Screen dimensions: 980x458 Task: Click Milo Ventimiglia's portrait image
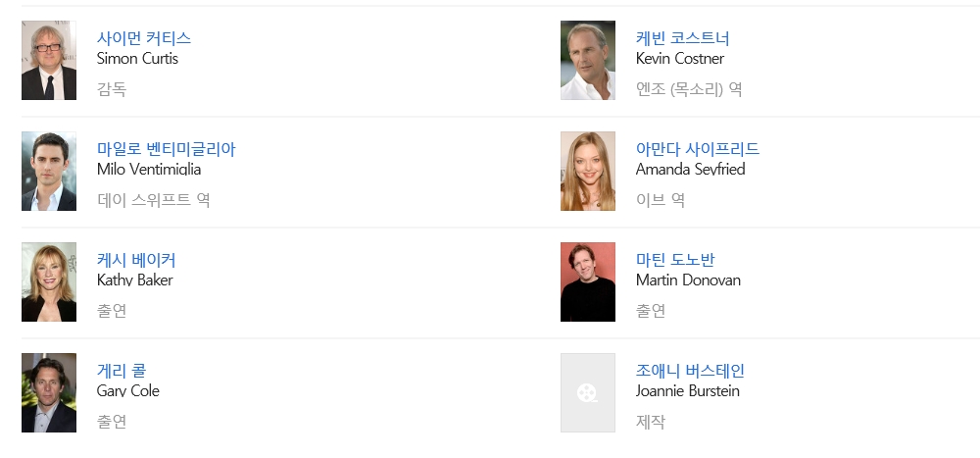[x=49, y=172]
